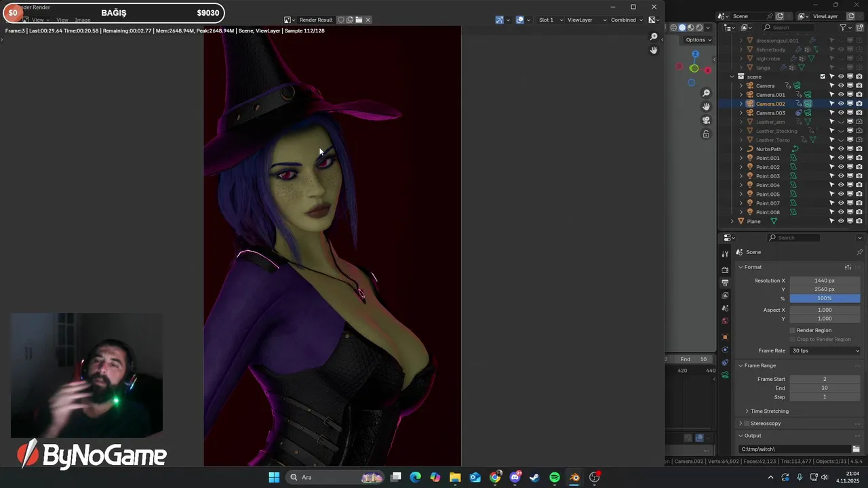Screen dimensions: 868x488
Task: Open the viewport Options dropdown
Action: coord(698,40)
